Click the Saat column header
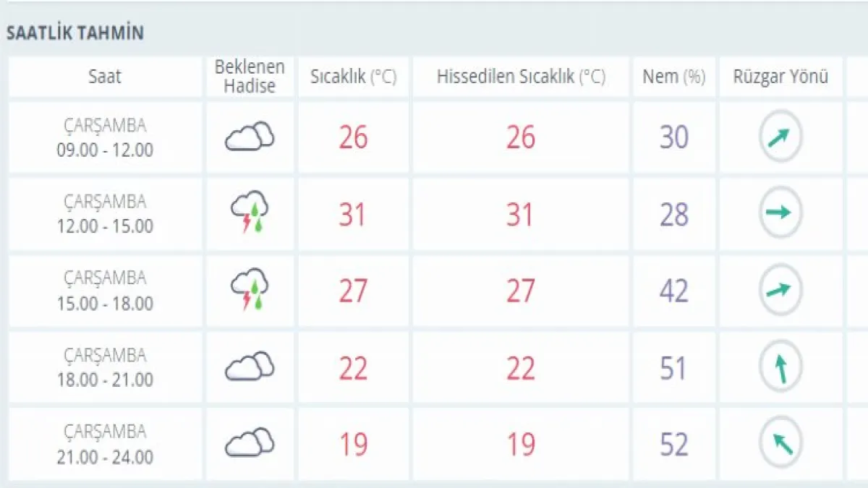 click(x=105, y=77)
